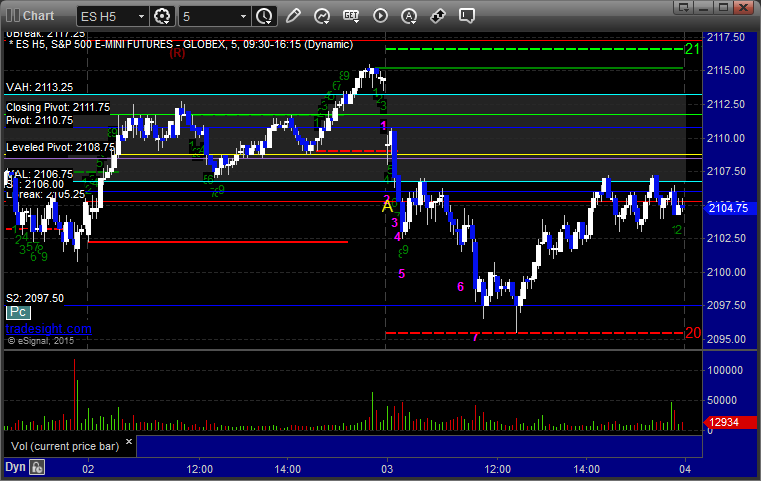This screenshot has height=481, width=761.
Task: Click the red 20 level marker
Action: point(693,333)
